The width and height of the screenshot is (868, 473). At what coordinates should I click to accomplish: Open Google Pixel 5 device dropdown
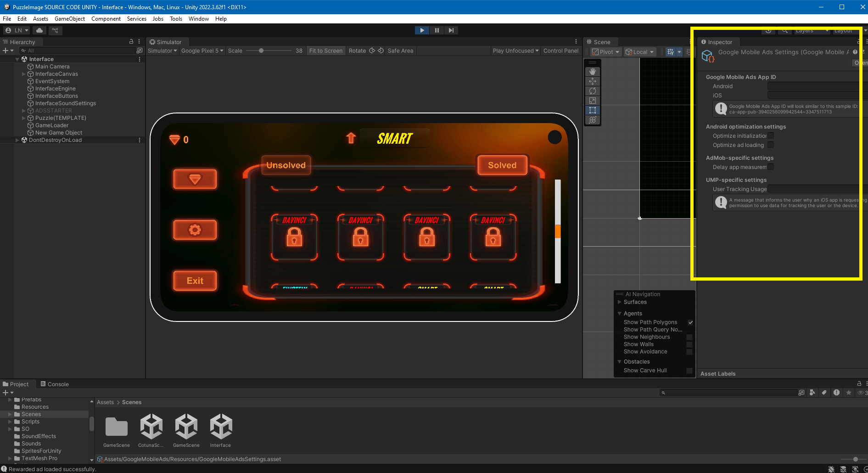coord(202,51)
